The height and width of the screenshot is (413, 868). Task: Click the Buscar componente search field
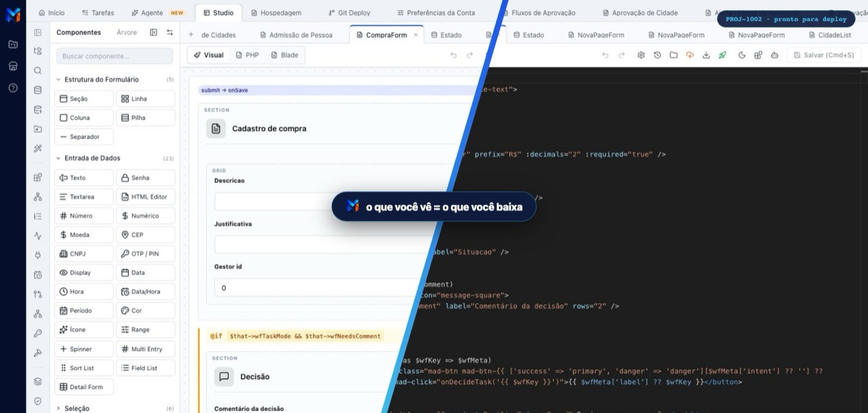pos(115,56)
